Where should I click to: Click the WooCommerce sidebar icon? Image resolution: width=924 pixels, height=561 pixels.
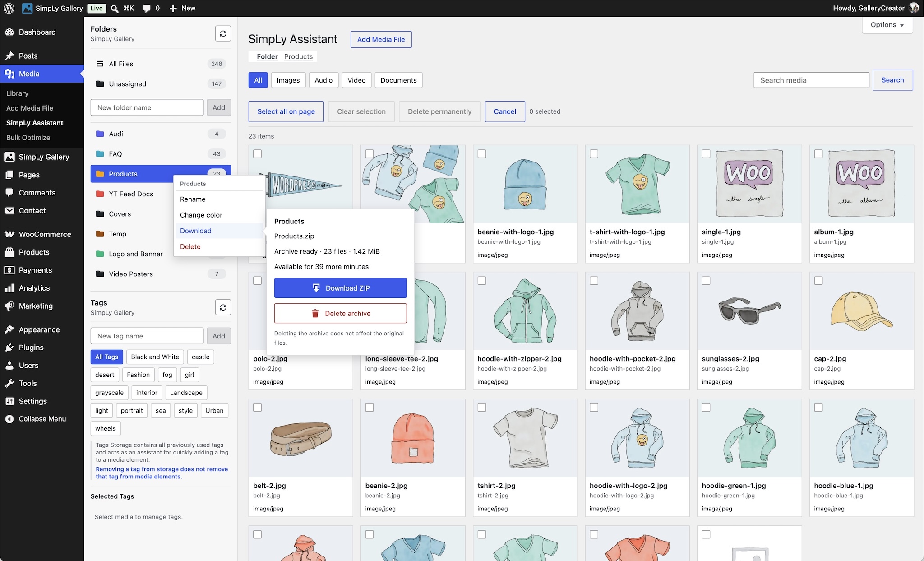9,234
